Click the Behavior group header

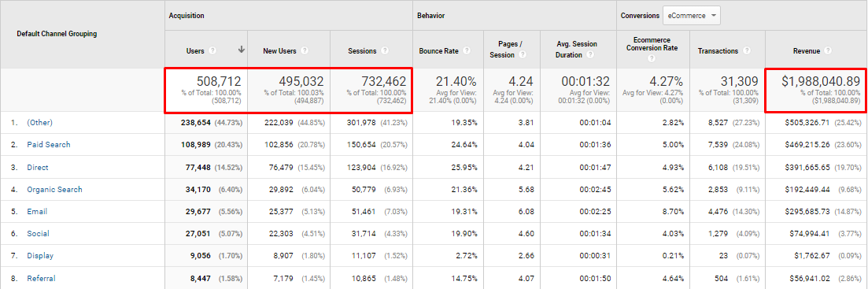(x=431, y=16)
